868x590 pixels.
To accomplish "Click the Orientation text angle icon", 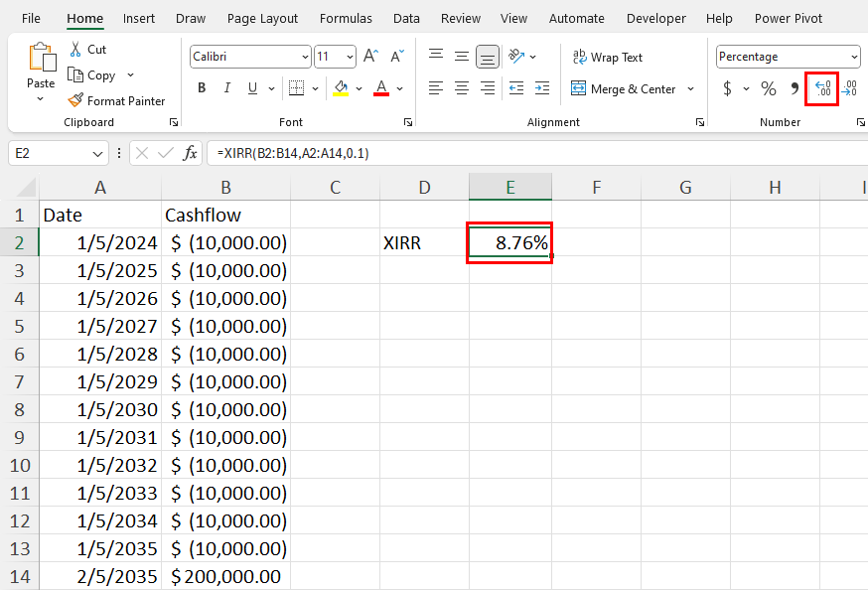I will 515,56.
